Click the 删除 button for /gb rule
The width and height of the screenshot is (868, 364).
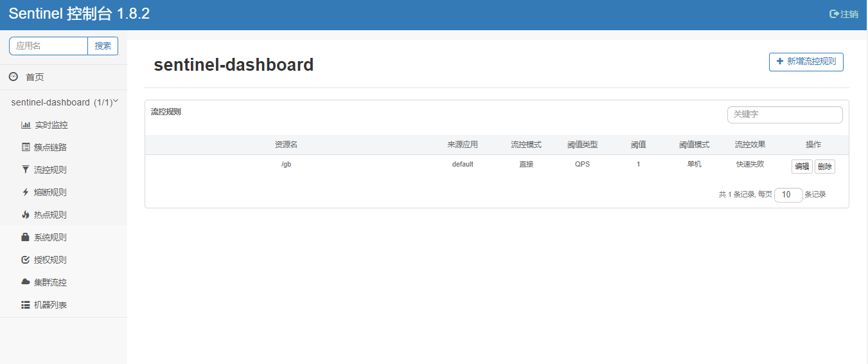[x=825, y=167]
